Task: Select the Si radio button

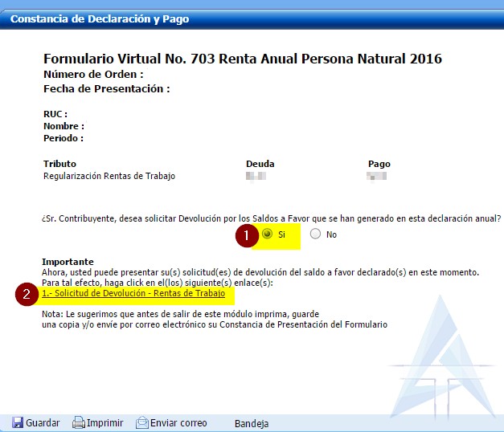Action: tap(267, 234)
